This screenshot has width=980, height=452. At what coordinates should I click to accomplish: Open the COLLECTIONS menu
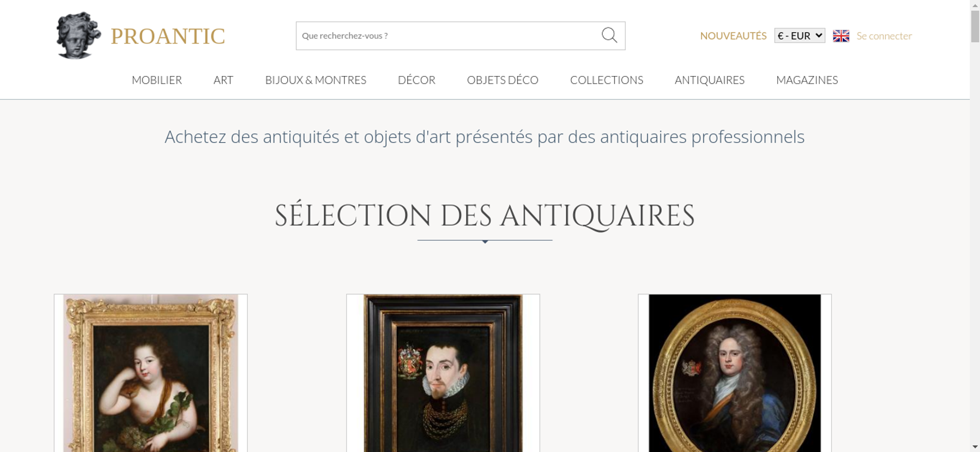tap(607, 80)
